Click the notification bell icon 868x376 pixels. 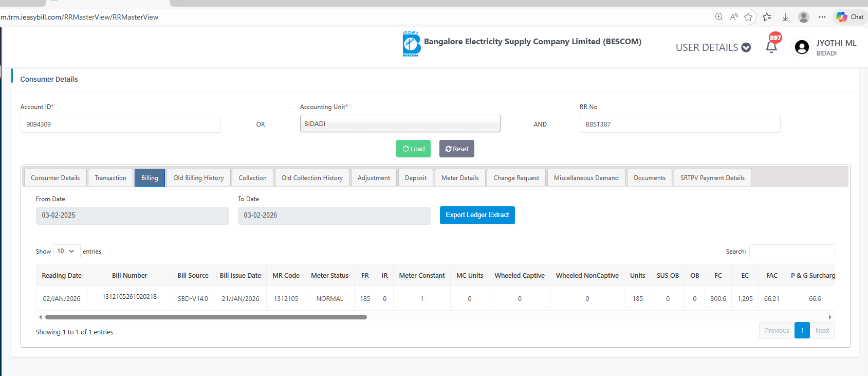point(771,47)
